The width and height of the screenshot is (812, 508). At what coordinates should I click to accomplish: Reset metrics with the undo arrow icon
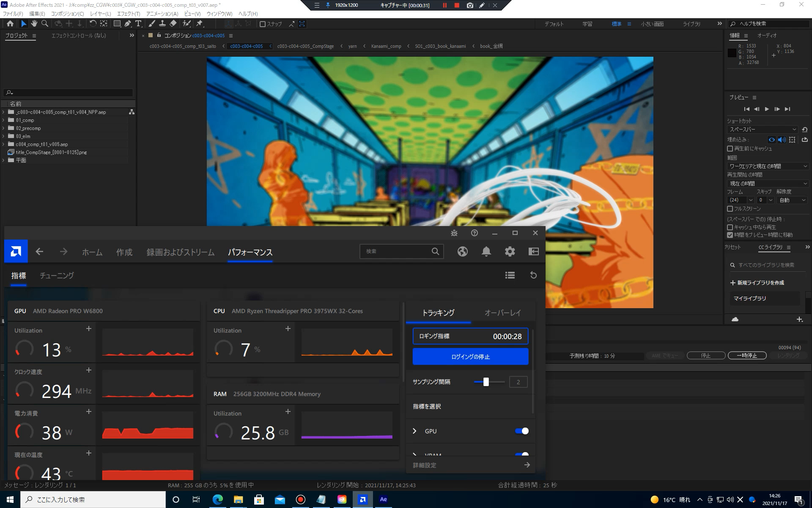click(x=533, y=275)
